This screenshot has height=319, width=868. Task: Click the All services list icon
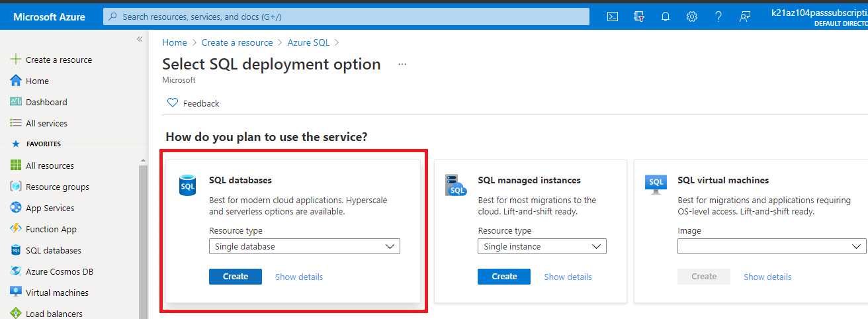(16, 123)
